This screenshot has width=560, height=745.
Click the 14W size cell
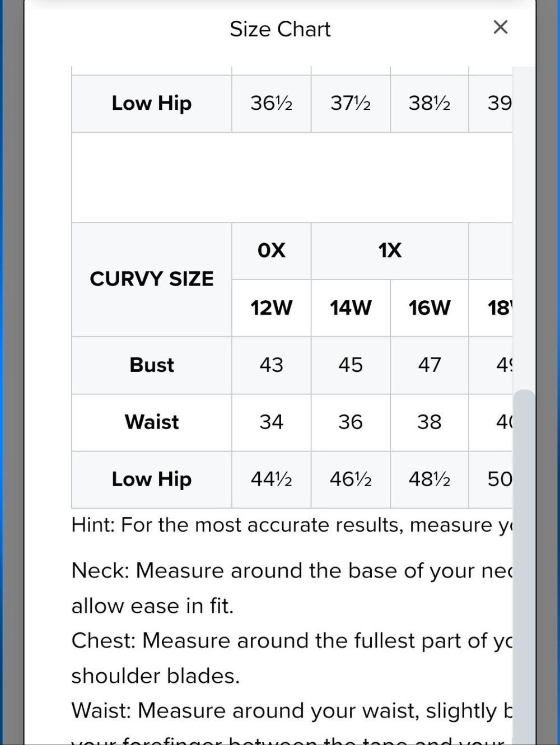tap(351, 308)
